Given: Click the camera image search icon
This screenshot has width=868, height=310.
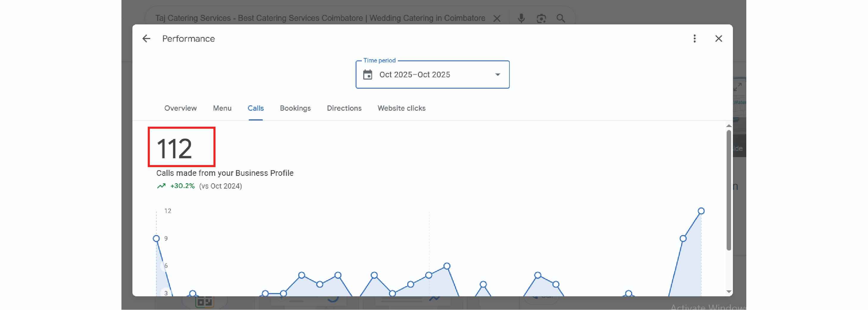Looking at the screenshot, I should coord(541,18).
